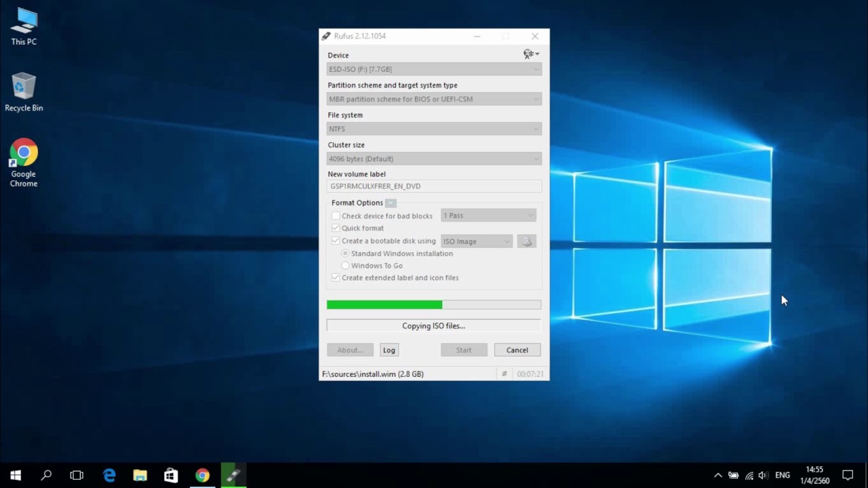Click the volume speaker tray icon

pos(764,475)
